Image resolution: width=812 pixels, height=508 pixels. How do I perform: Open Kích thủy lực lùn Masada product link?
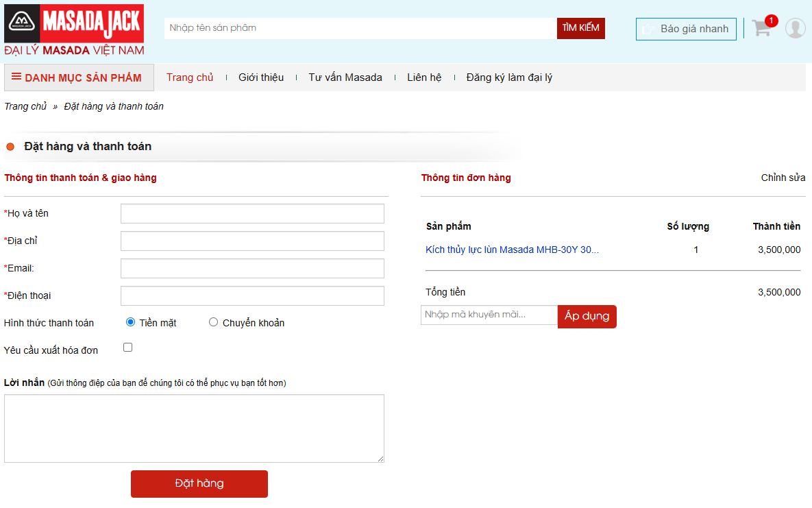point(512,250)
